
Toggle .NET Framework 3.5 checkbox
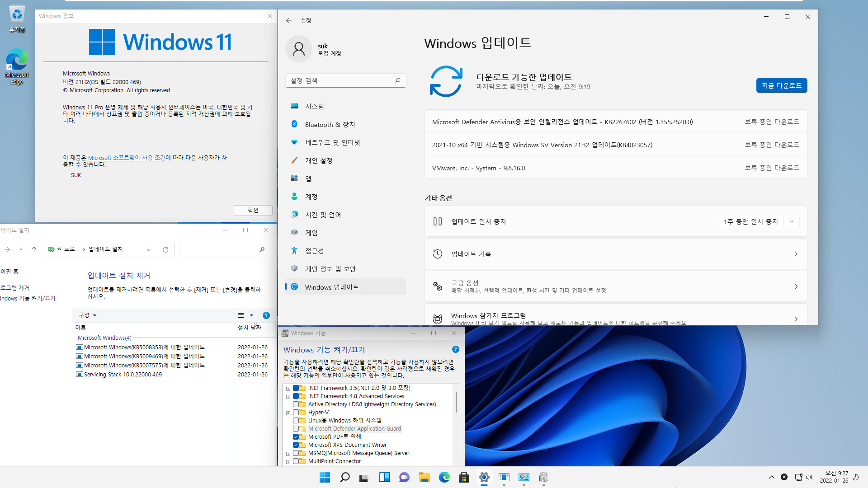click(x=296, y=388)
